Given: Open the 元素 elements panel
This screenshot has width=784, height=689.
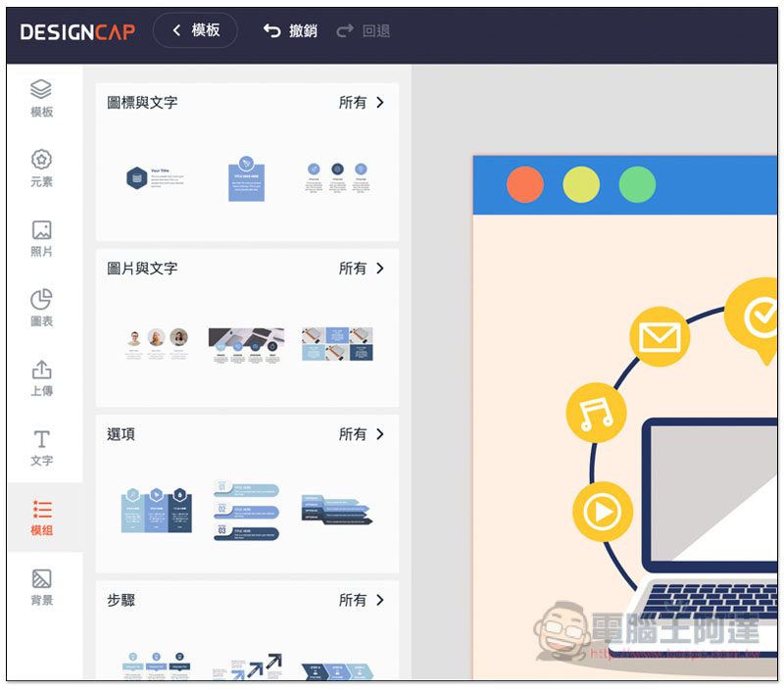Looking at the screenshot, I should tap(41, 167).
